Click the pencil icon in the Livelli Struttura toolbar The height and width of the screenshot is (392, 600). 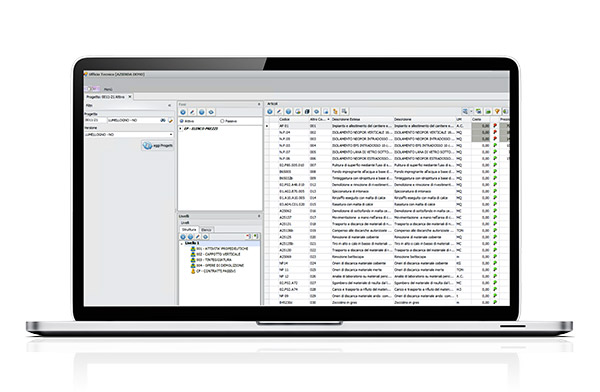[x=198, y=237]
